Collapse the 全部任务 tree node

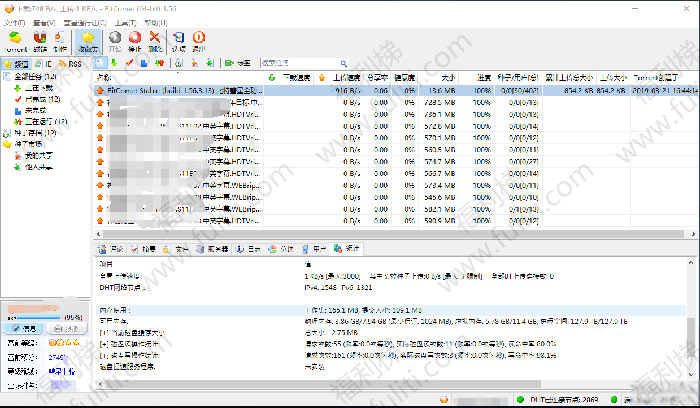point(6,77)
